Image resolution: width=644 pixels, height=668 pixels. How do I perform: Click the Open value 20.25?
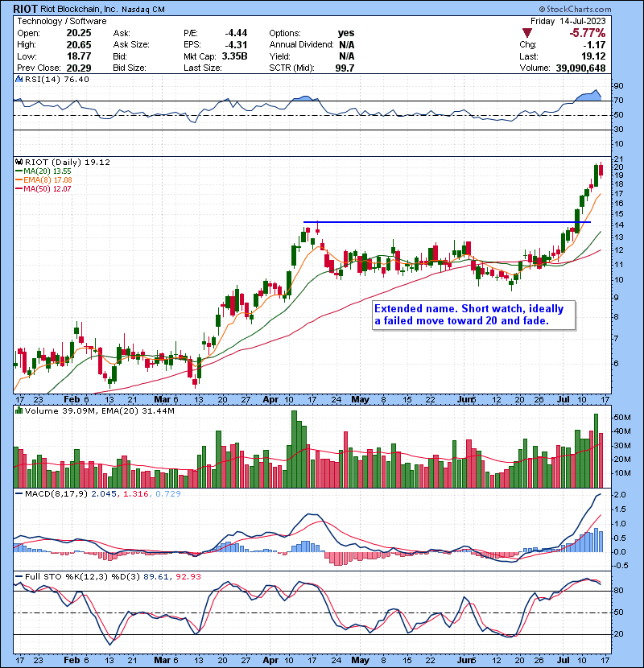tap(79, 33)
